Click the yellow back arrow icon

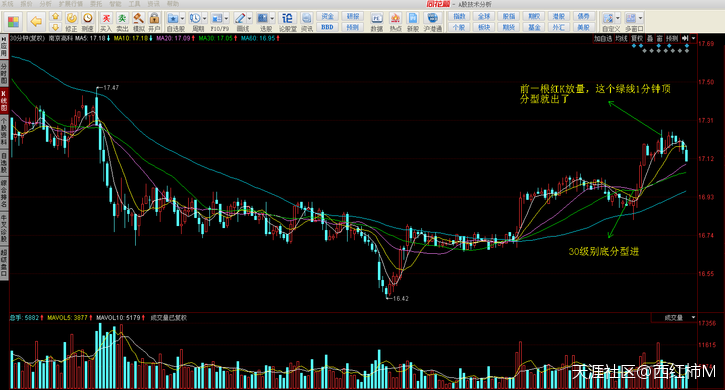(36, 21)
